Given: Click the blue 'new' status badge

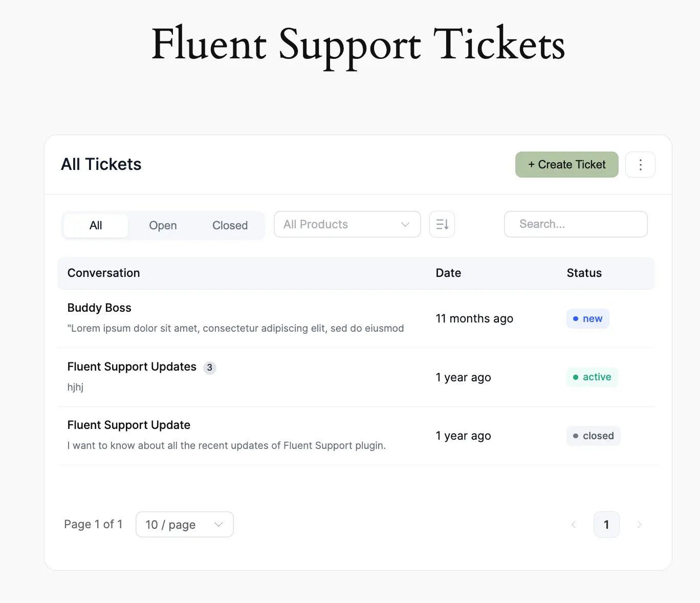Looking at the screenshot, I should (x=587, y=318).
